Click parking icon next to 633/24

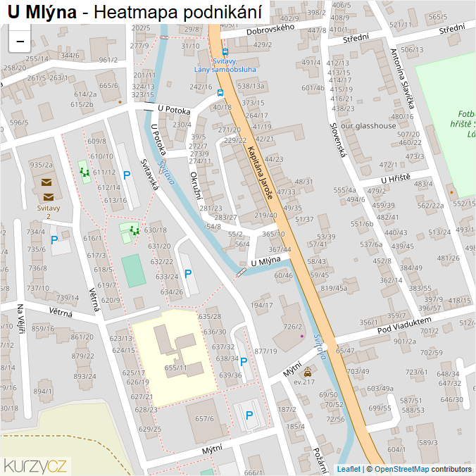(188, 274)
